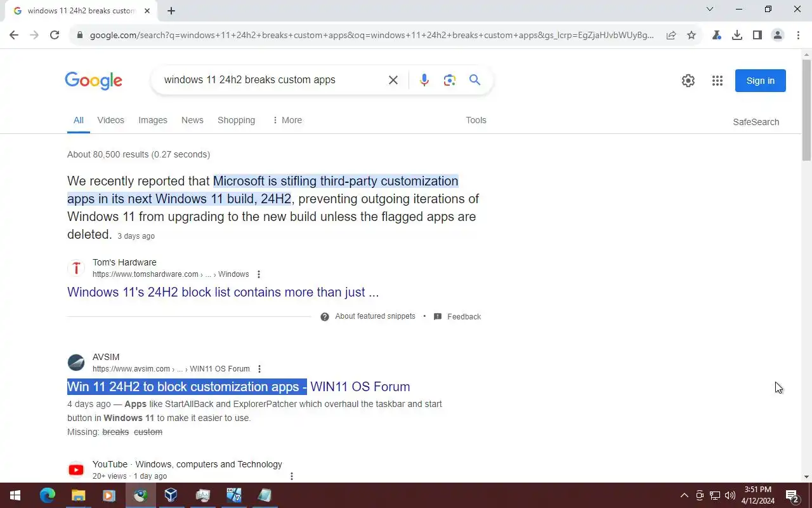Click the Tom's Hardware site name
This screenshot has height=508, width=812.
click(124, 262)
